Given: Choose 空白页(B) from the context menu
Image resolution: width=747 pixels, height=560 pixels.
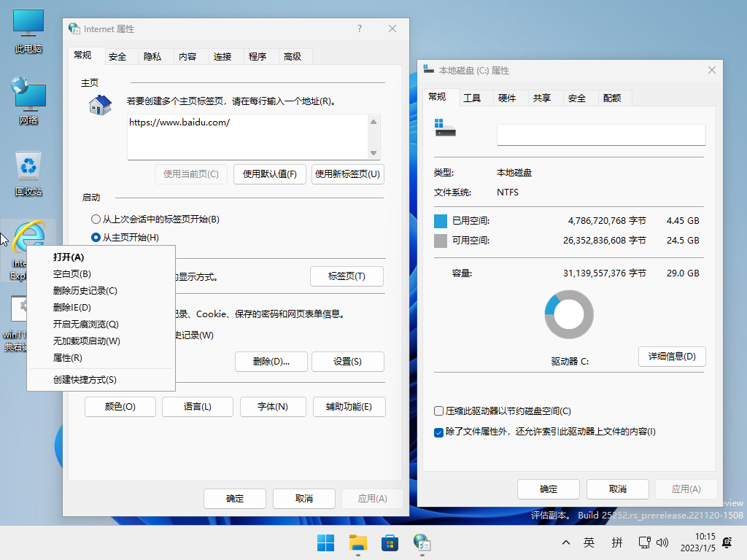Looking at the screenshot, I should point(101,274).
